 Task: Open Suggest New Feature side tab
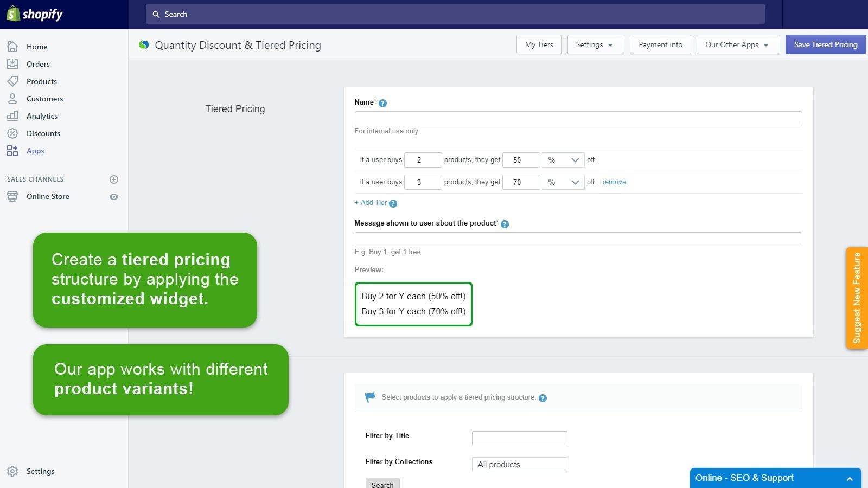857,298
